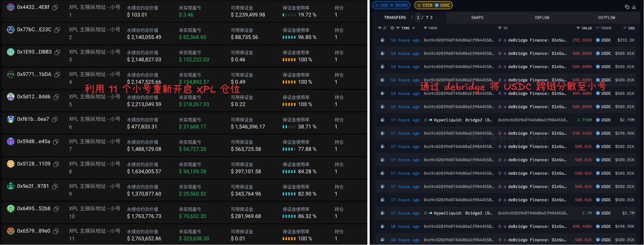Select available margin $ 563,725.58
The height and width of the screenshot is (245, 644).
(246, 149)
